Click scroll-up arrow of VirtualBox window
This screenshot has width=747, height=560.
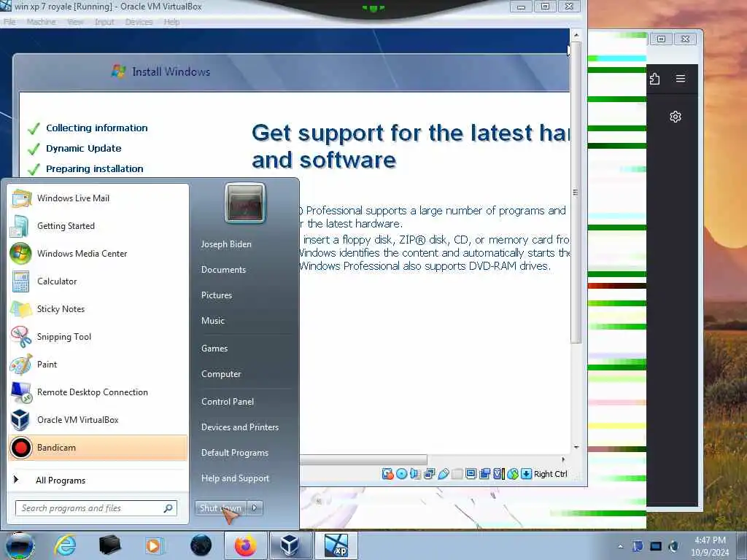pyautogui.click(x=576, y=35)
